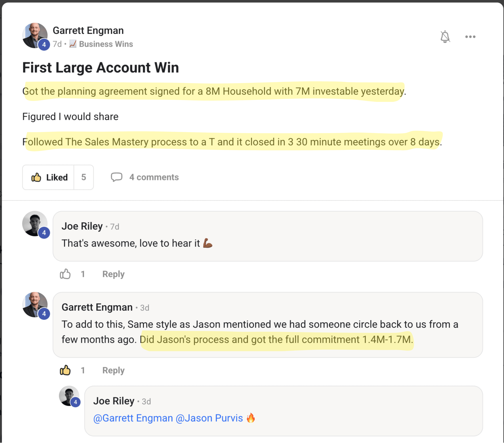Open Garrett Engman's profile from post header
The image size is (504, 443).
coord(88,31)
